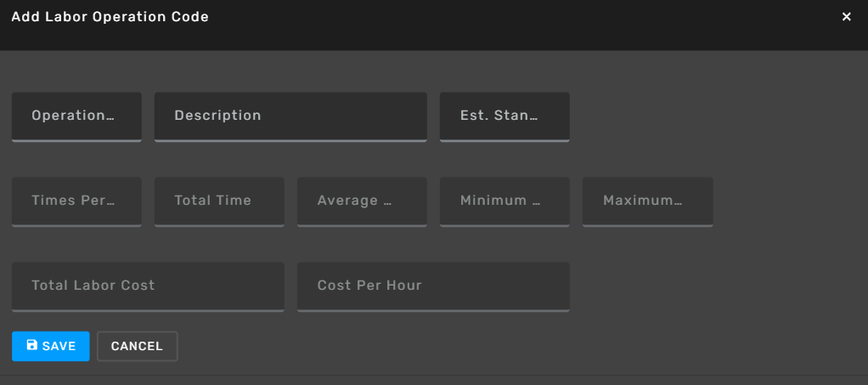Click the floppy disk icon on Save

click(x=32, y=345)
